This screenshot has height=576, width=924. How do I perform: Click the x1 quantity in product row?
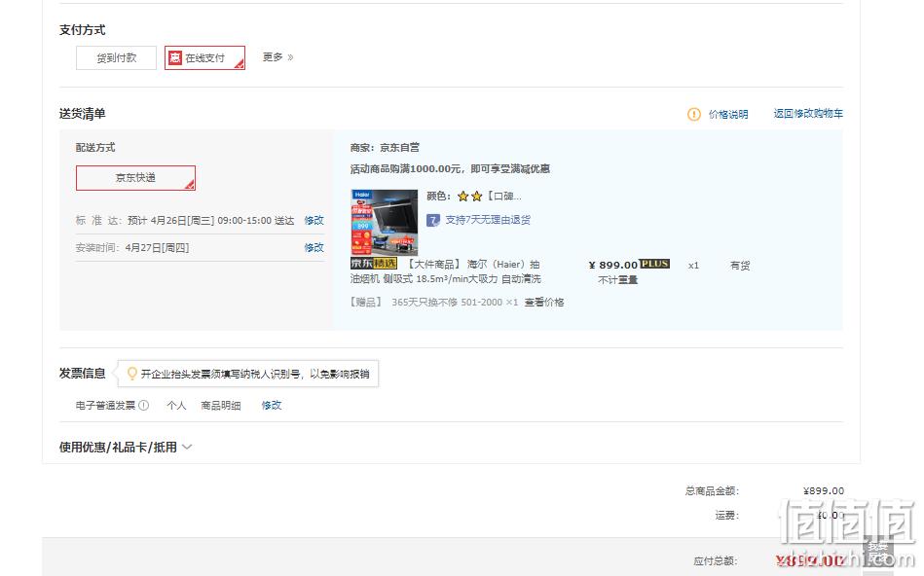click(x=693, y=266)
